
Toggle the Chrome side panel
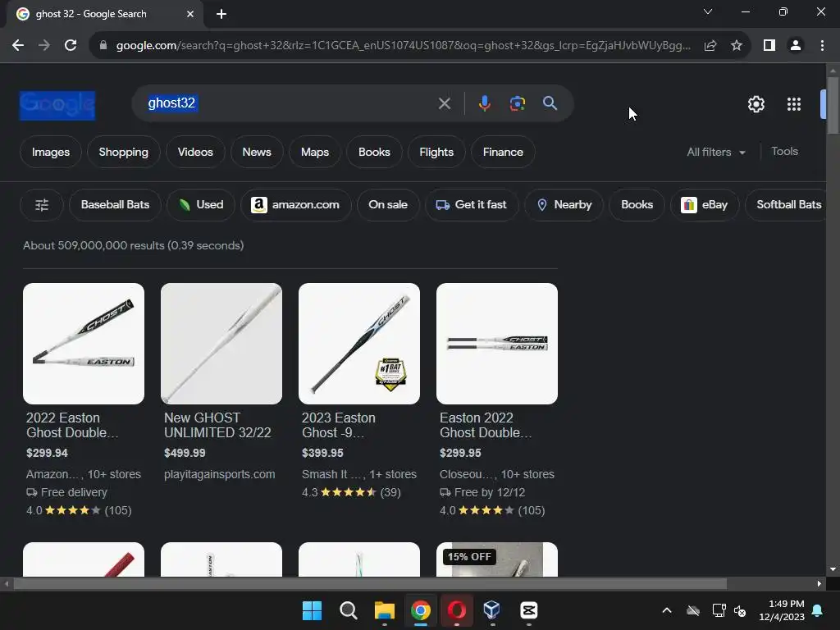(x=769, y=46)
